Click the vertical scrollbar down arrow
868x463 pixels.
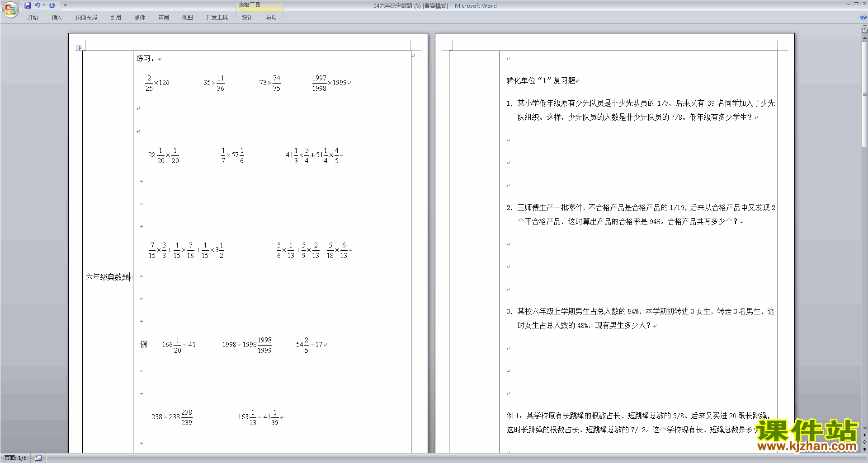(865, 428)
